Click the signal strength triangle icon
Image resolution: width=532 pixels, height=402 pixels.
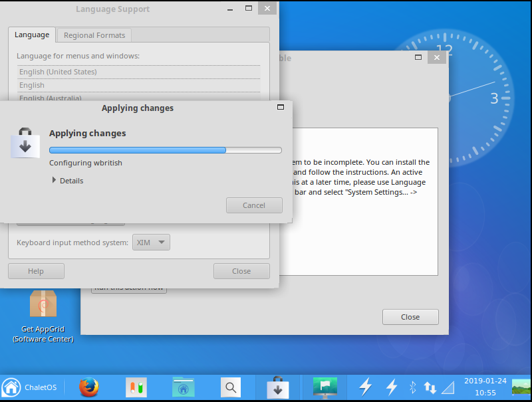tap(448, 387)
